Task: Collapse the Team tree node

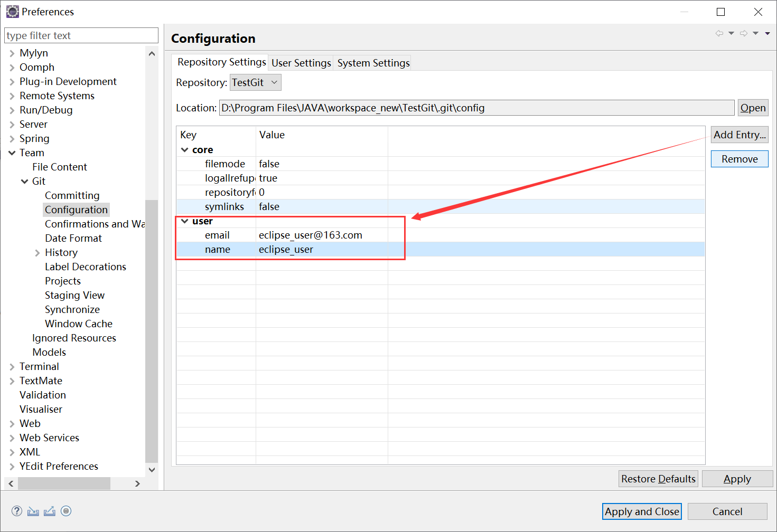Action: [x=12, y=153]
